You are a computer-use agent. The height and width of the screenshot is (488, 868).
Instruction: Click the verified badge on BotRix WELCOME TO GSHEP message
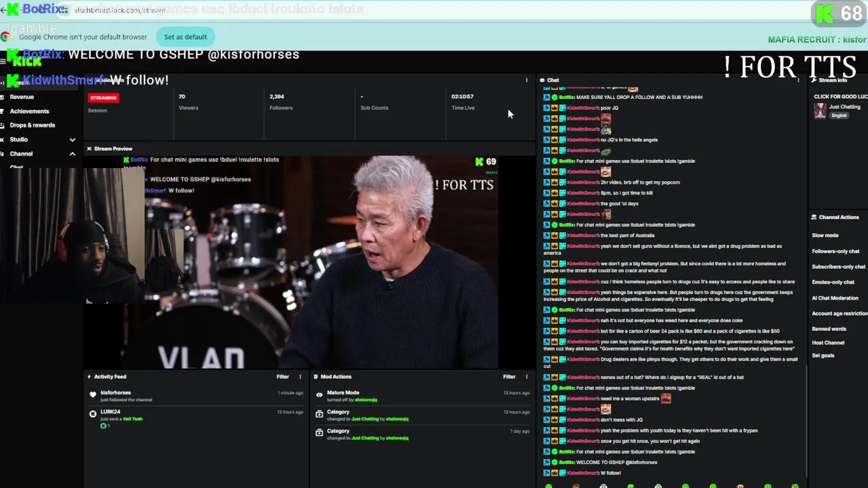[x=554, y=462]
